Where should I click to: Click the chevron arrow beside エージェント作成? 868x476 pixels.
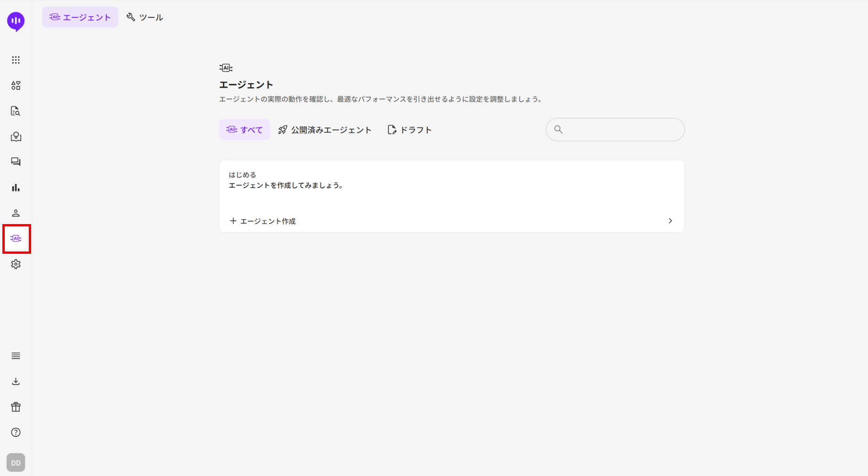670,221
